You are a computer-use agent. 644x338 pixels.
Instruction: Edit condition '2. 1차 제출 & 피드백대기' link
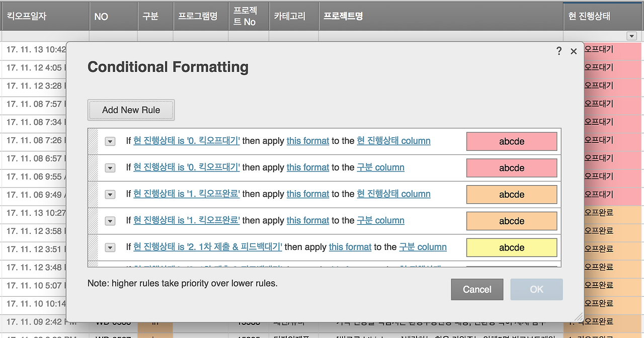pyautogui.click(x=208, y=247)
